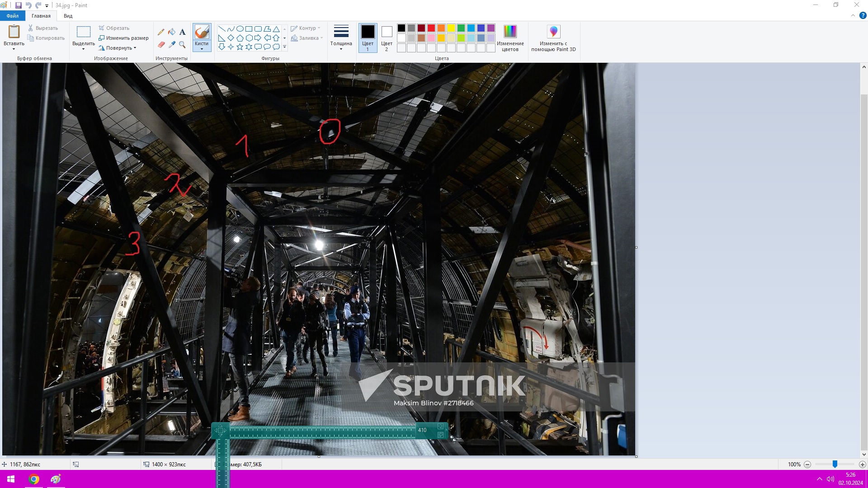Choose the Rounded rectangle shape
The width and height of the screenshot is (868, 488).
point(258,29)
